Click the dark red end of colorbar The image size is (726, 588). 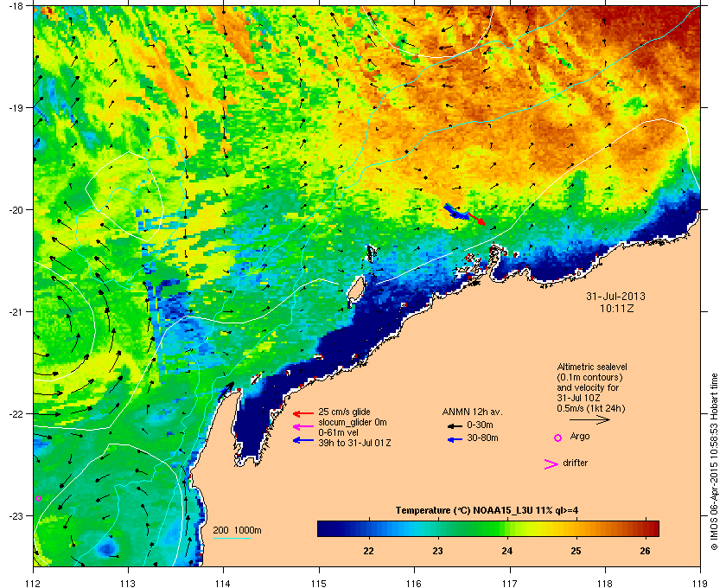click(x=652, y=528)
